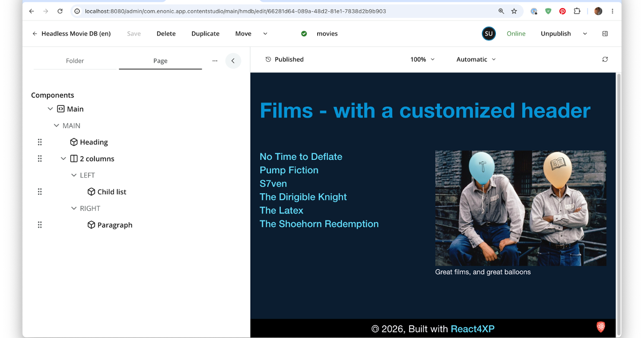The width and height of the screenshot is (644, 338).
Task: Click the Online status label
Action: [x=516, y=33]
